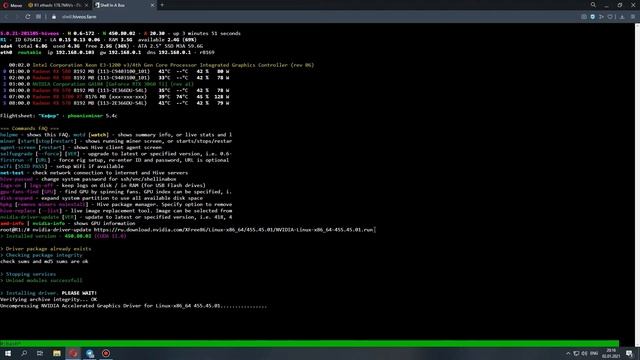
Task: Open the blue globe taskbar app
Action: pyautogui.click(x=90, y=353)
